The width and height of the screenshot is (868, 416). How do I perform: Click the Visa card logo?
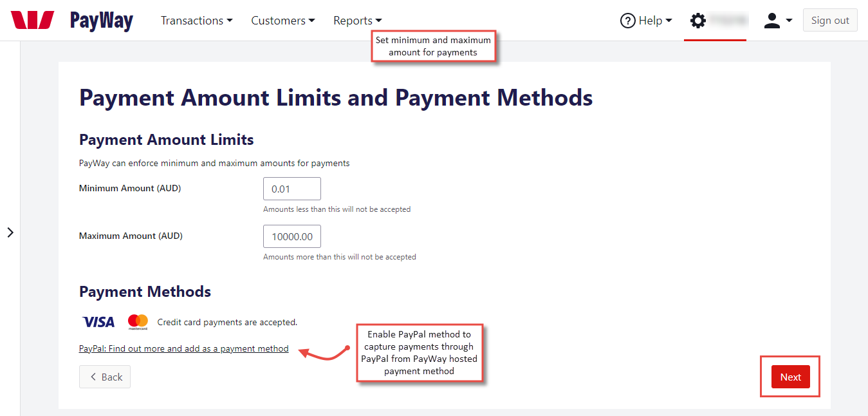[x=98, y=322]
